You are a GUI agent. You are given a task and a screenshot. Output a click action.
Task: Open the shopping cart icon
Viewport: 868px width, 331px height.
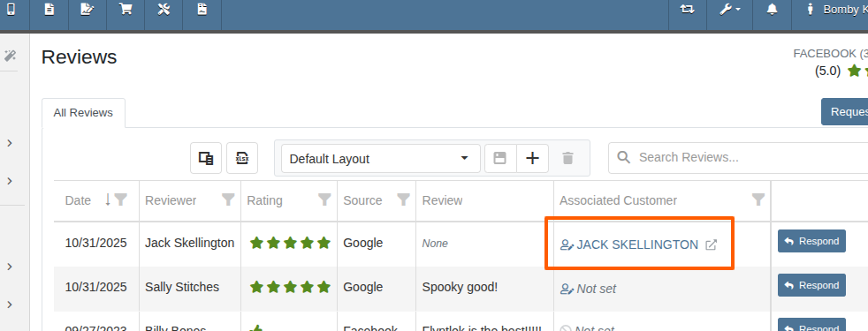click(126, 10)
